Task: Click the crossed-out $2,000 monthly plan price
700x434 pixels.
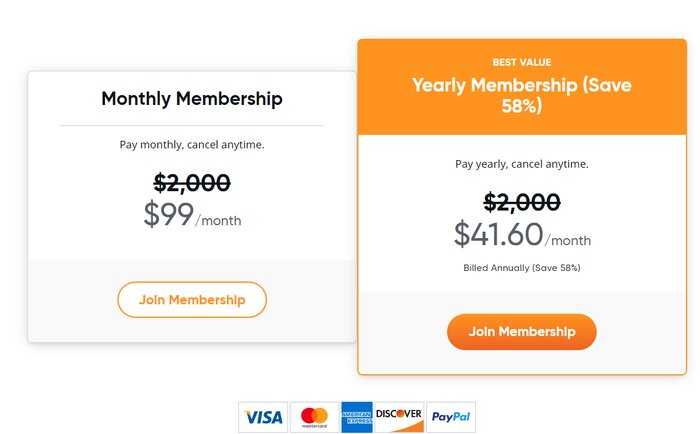Action: coord(192,183)
